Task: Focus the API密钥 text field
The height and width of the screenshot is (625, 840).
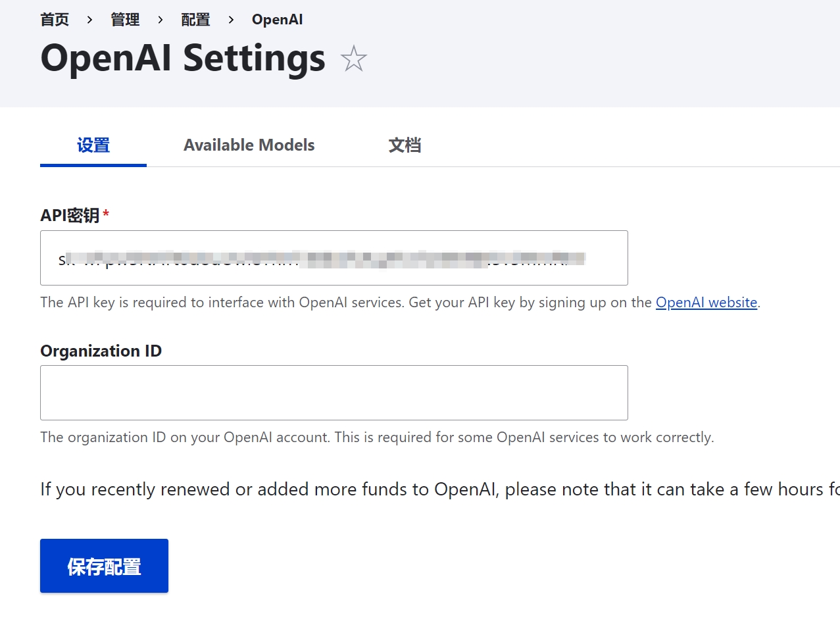Action: tap(334, 258)
